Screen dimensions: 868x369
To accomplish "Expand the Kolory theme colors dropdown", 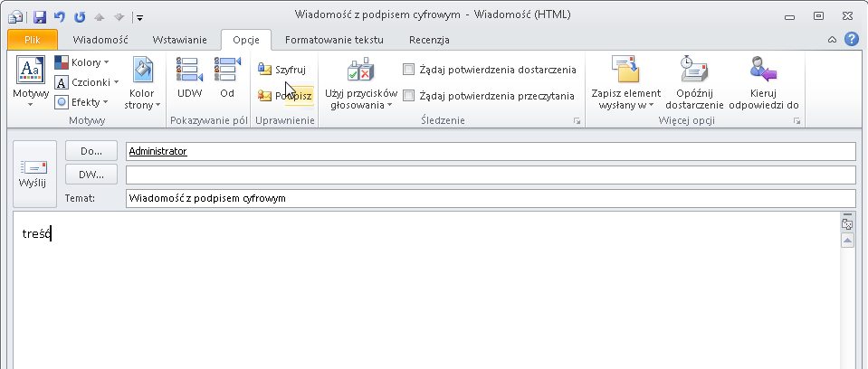I will 82,62.
